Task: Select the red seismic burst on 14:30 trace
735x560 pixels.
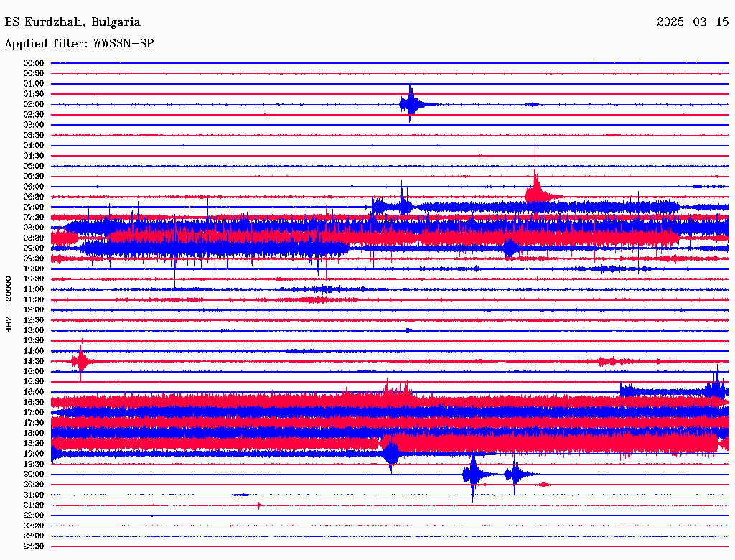Action: pos(80,360)
